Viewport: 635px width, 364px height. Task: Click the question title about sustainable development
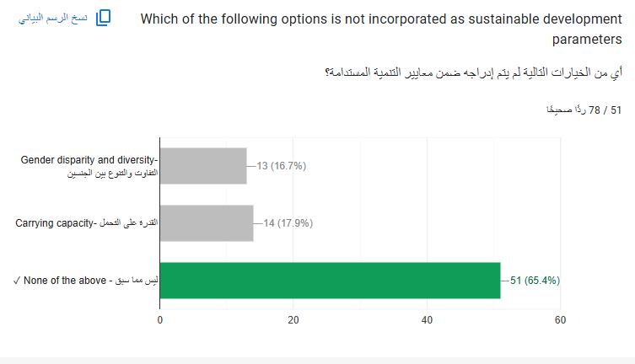[x=381, y=29]
